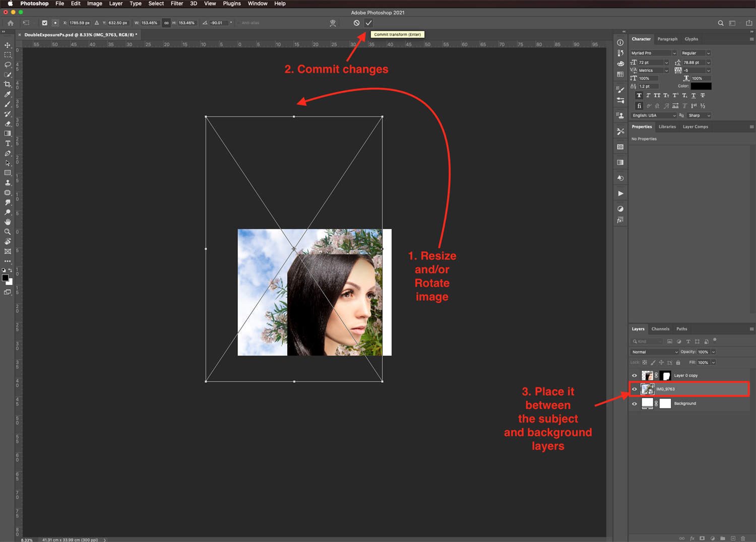This screenshot has width=756, height=542.
Task: Open the Filter menu
Action: 177,4
